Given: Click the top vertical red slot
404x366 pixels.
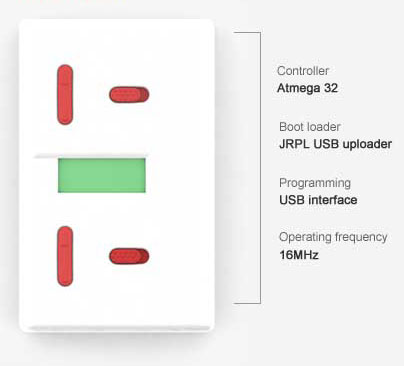Looking at the screenshot, I should [65, 95].
